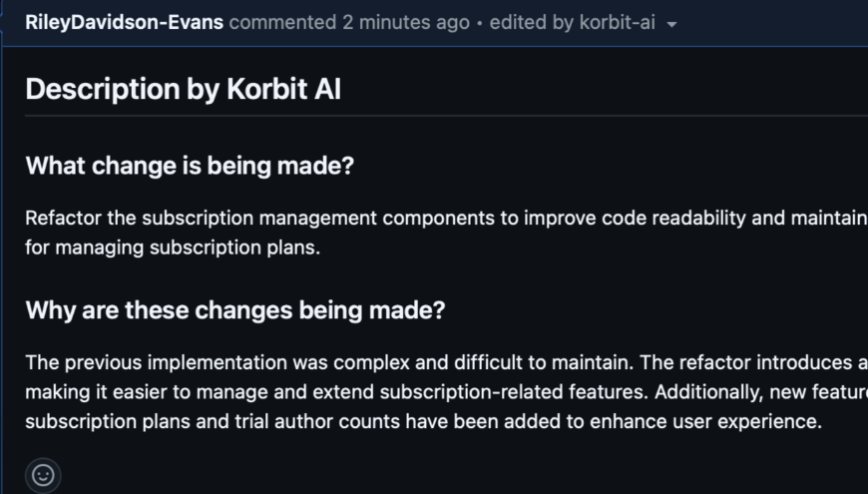868x494 pixels.
Task: Open RileyDavidson-Evans profile link
Action: [x=124, y=22]
